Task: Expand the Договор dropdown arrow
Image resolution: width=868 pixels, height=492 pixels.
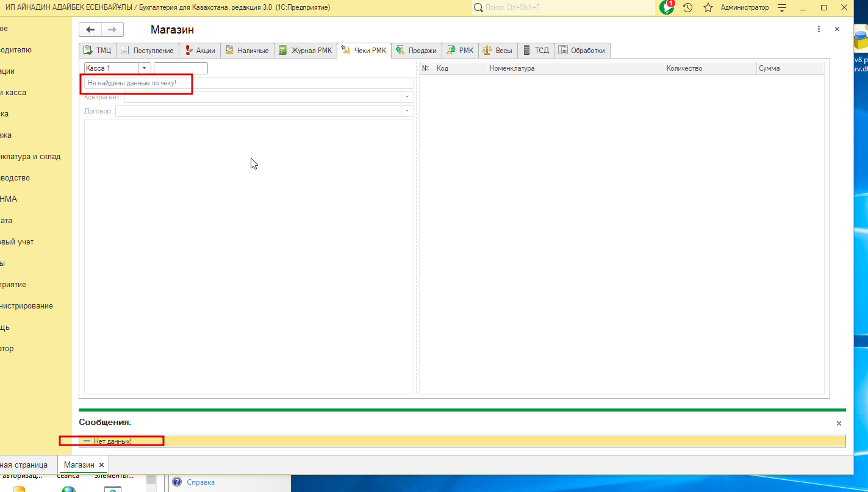Action: (407, 111)
